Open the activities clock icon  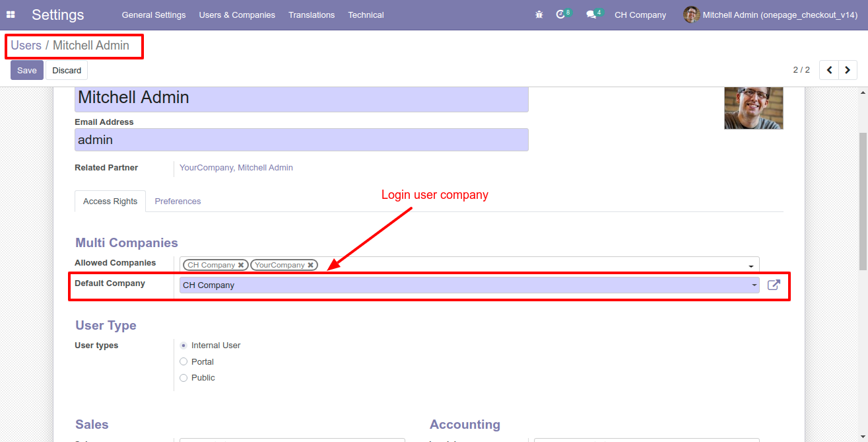560,15
